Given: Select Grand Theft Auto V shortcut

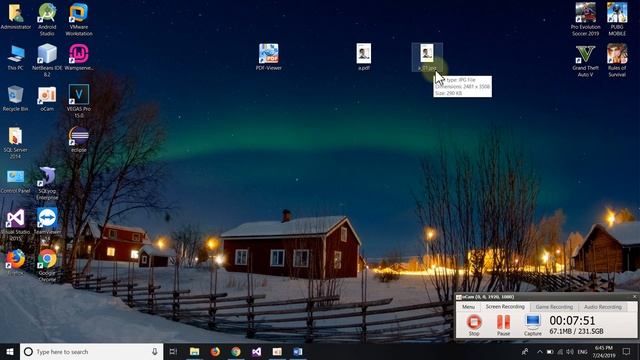Looking at the screenshot, I should point(585,61).
